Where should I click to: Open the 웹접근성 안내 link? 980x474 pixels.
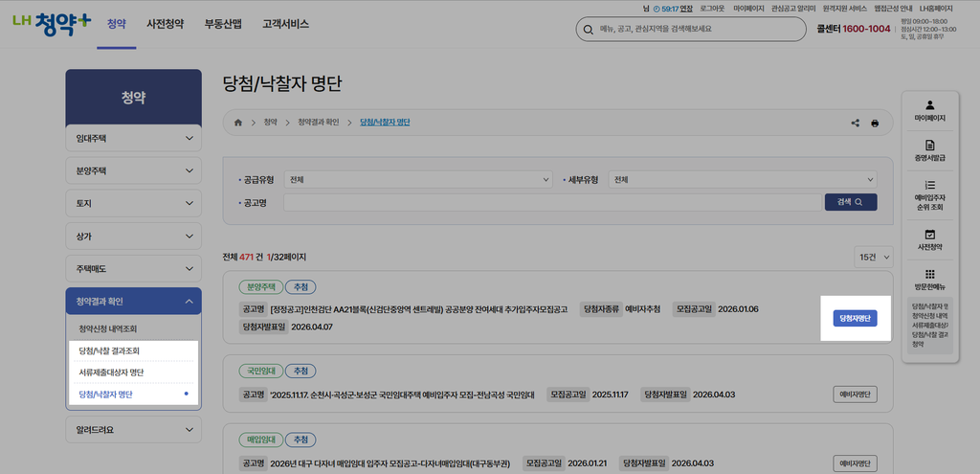893,9
